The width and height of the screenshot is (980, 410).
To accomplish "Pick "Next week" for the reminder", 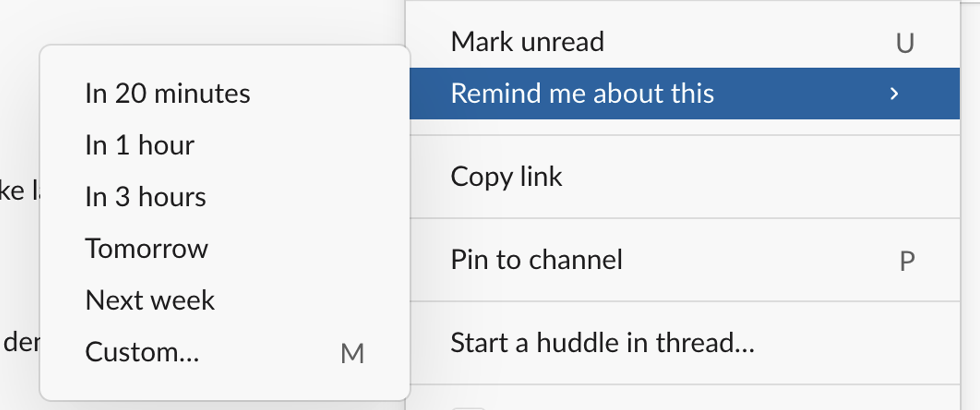I will 150,299.
